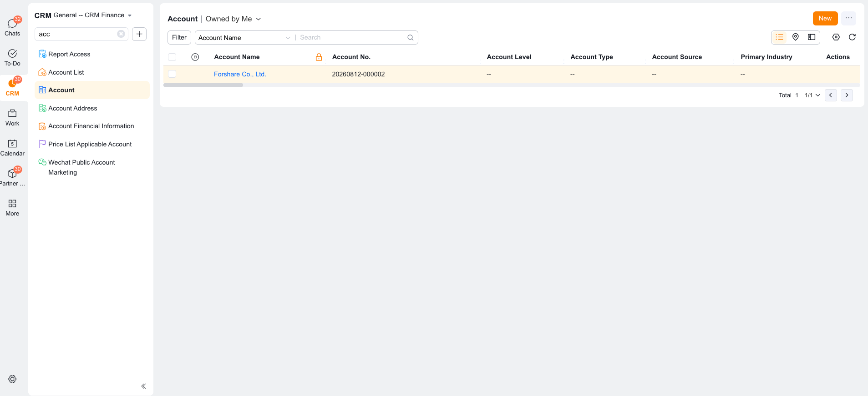Click the New account button
The image size is (868, 396).
pyautogui.click(x=825, y=18)
